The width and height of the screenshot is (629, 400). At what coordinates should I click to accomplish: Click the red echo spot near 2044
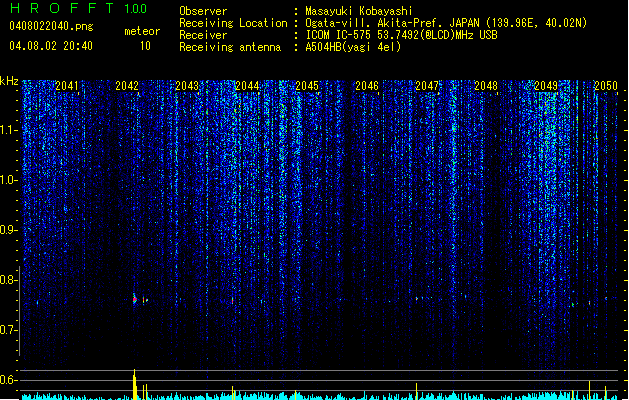(232, 301)
